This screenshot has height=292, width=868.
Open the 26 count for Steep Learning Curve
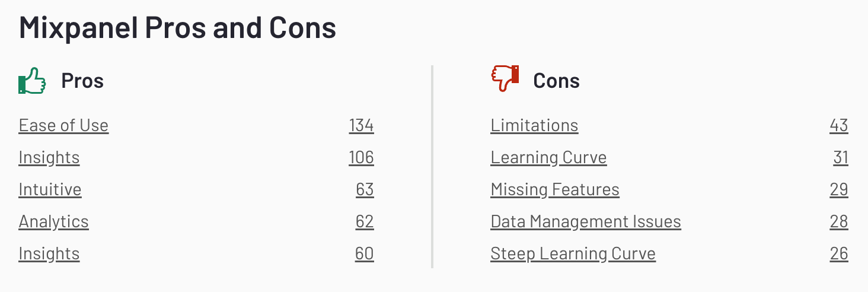pos(839,254)
